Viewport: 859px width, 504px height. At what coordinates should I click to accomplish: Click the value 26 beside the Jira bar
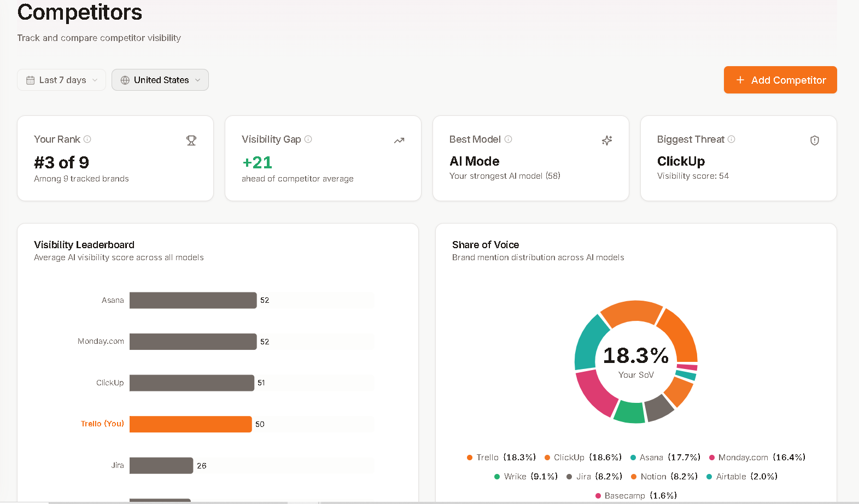click(202, 466)
